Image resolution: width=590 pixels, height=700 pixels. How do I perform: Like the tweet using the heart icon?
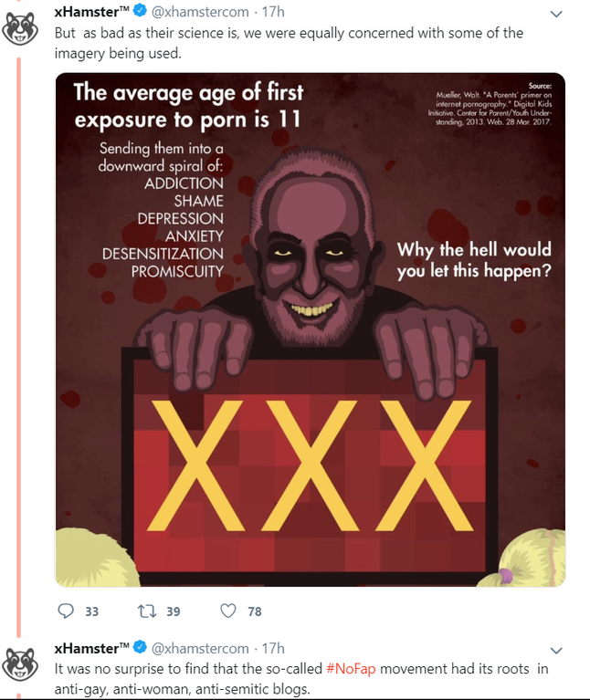pos(227,611)
